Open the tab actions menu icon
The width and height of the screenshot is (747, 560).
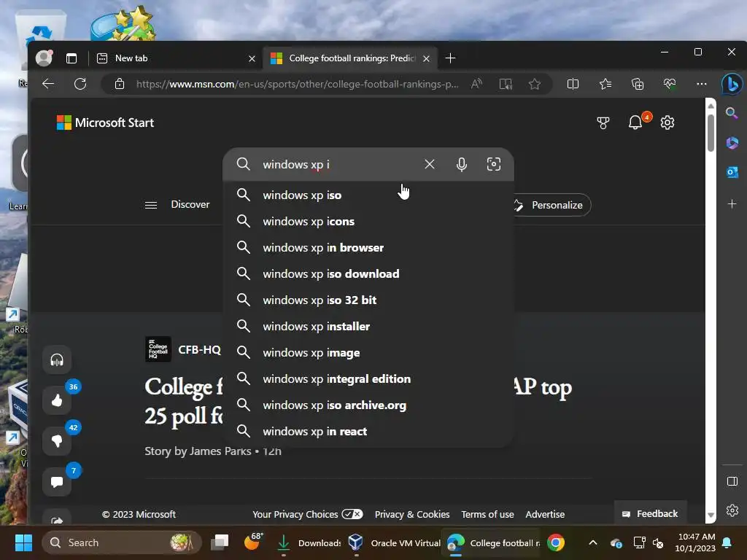click(x=71, y=58)
